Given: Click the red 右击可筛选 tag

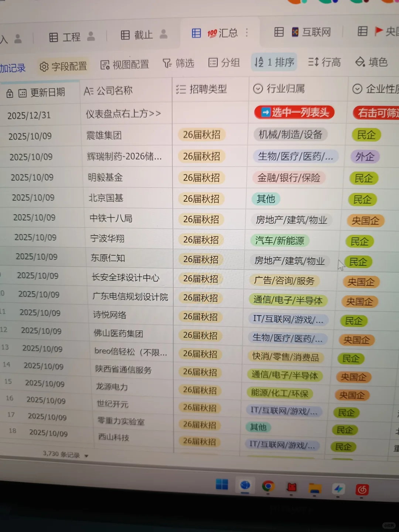Looking at the screenshot, I should click(x=376, y=112).
